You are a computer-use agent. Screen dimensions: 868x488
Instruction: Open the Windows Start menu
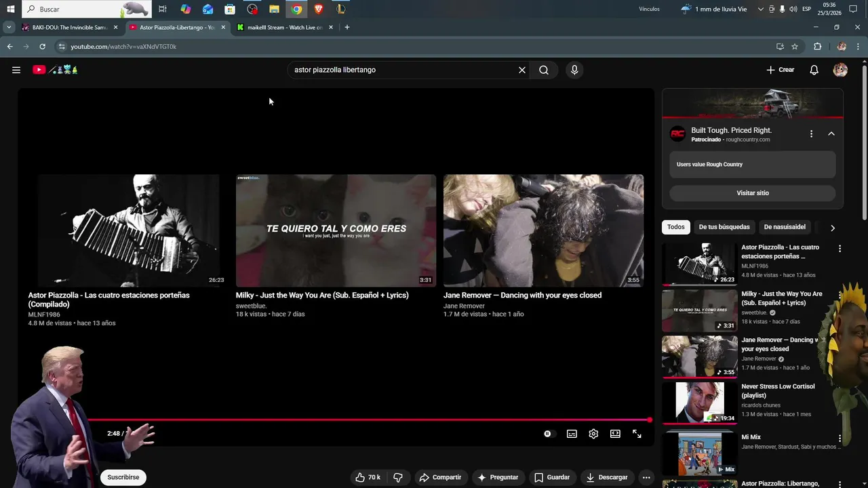pos(11,9)
